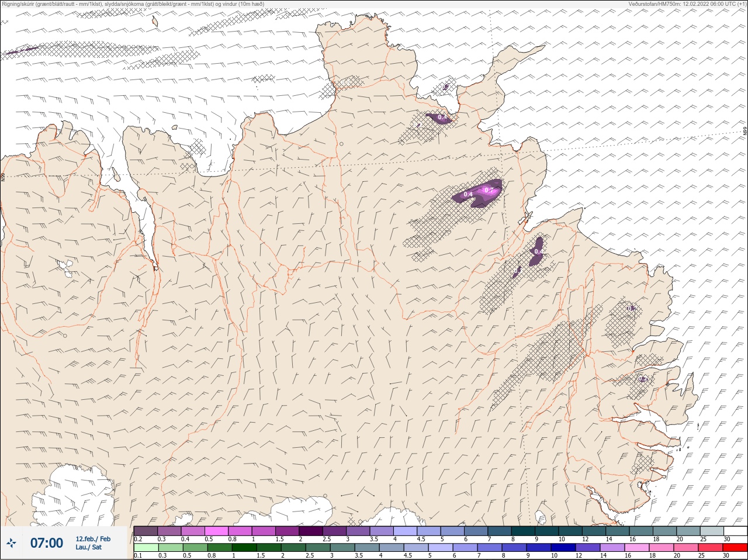Image resolution: width=748 pixels, height=560 pixels.
Task: Click the bright pink 0.5 swatch, upper legend row
Action: 216,531
